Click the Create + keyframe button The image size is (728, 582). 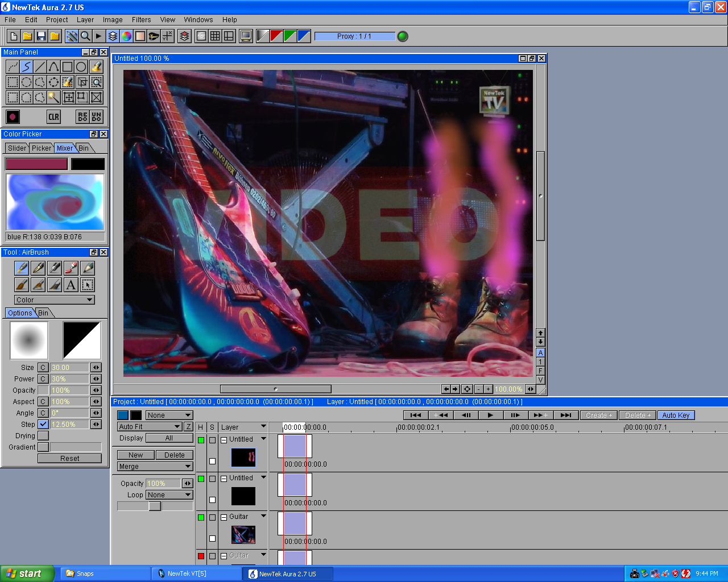[x=598, y=415]
